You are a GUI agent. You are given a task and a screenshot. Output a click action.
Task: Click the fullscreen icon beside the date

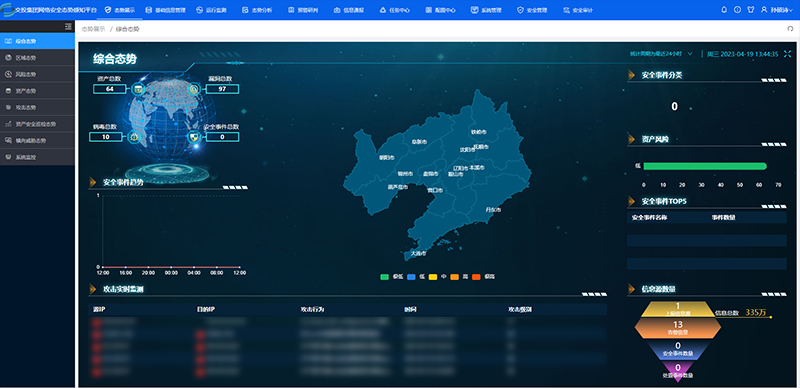[x=787, y=54]
